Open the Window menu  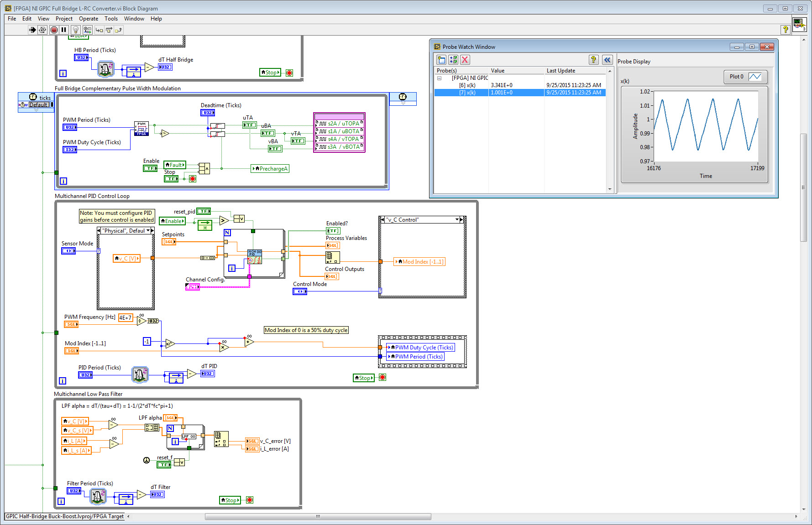click(x=134, y=19)
